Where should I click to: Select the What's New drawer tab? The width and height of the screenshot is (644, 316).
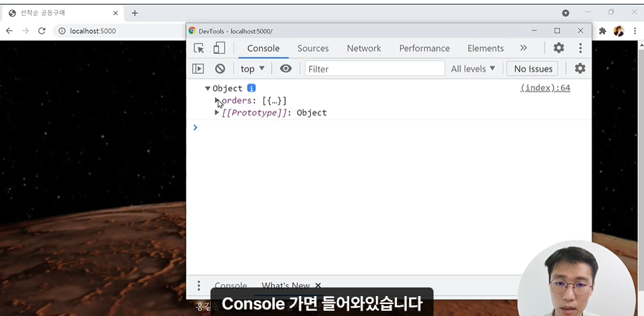tap(286, 285)
